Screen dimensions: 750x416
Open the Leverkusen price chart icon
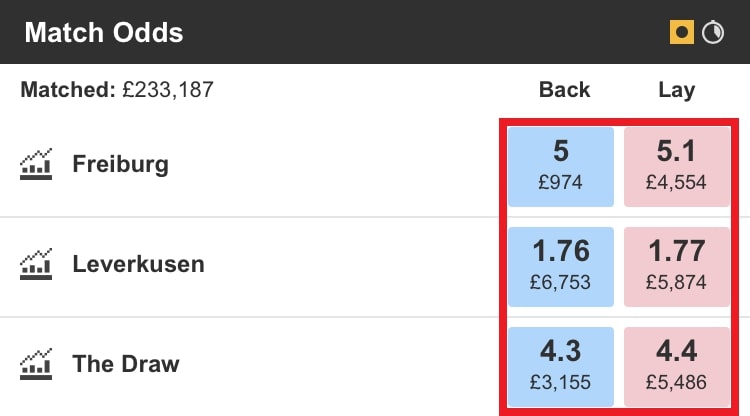(36, 265)
